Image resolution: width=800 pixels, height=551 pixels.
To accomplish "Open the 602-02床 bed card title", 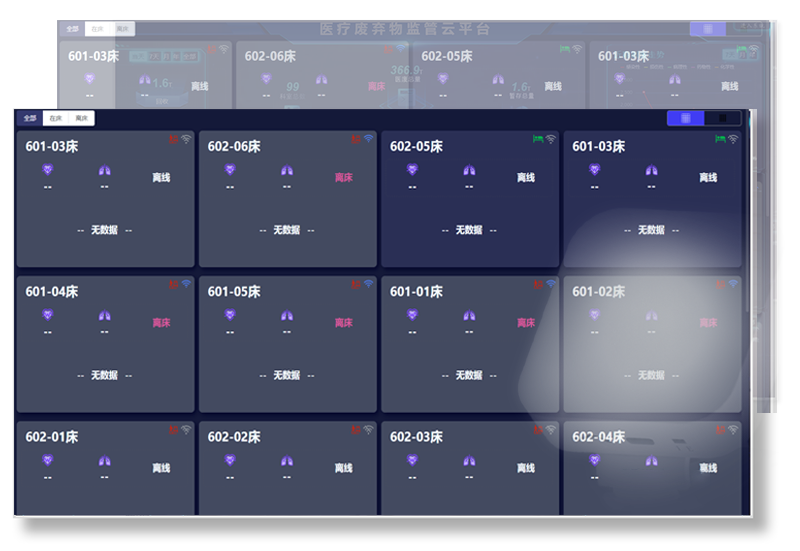I will [234, 437].
